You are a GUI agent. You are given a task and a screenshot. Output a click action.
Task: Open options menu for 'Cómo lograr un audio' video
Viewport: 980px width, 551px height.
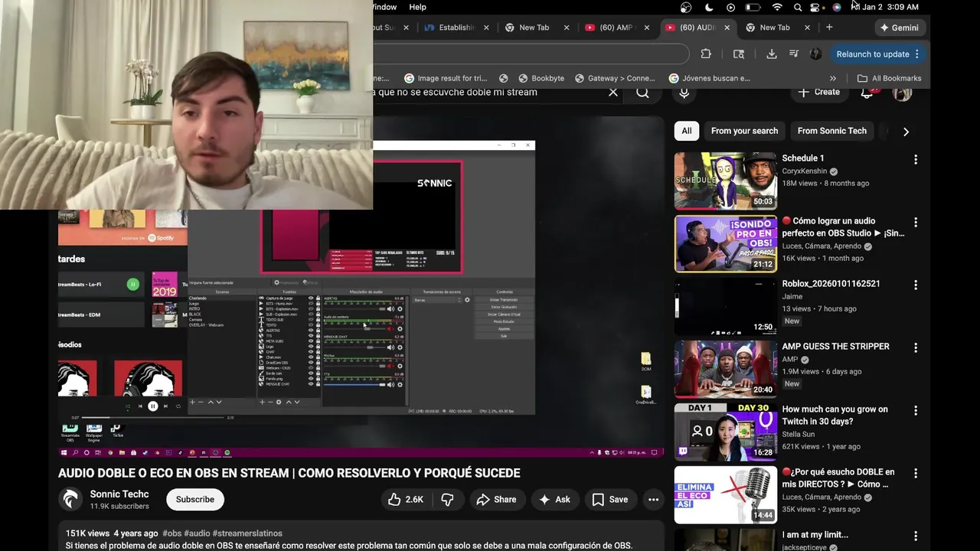point(916,222)
